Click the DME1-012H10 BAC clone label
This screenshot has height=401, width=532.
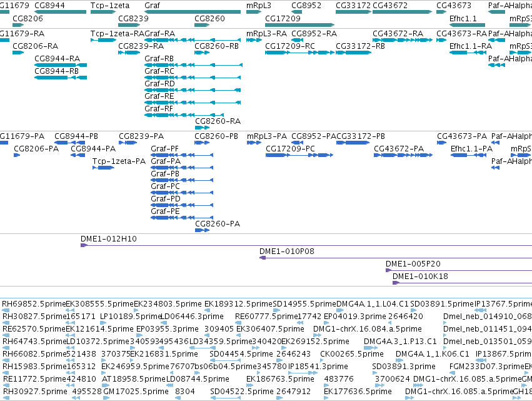[109, 239]
